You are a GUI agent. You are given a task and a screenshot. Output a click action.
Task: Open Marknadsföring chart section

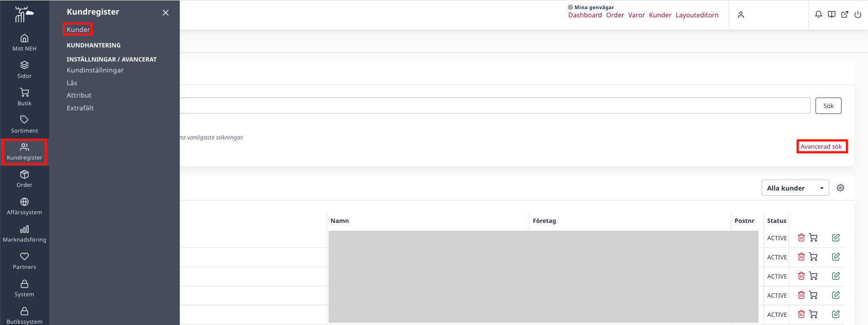[x=25, y=234]
